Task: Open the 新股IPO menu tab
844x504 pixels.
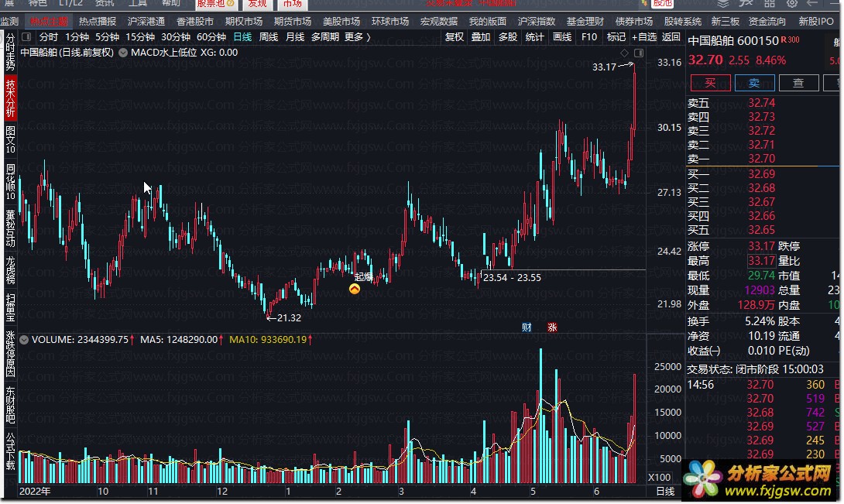Action: point(815,22)
